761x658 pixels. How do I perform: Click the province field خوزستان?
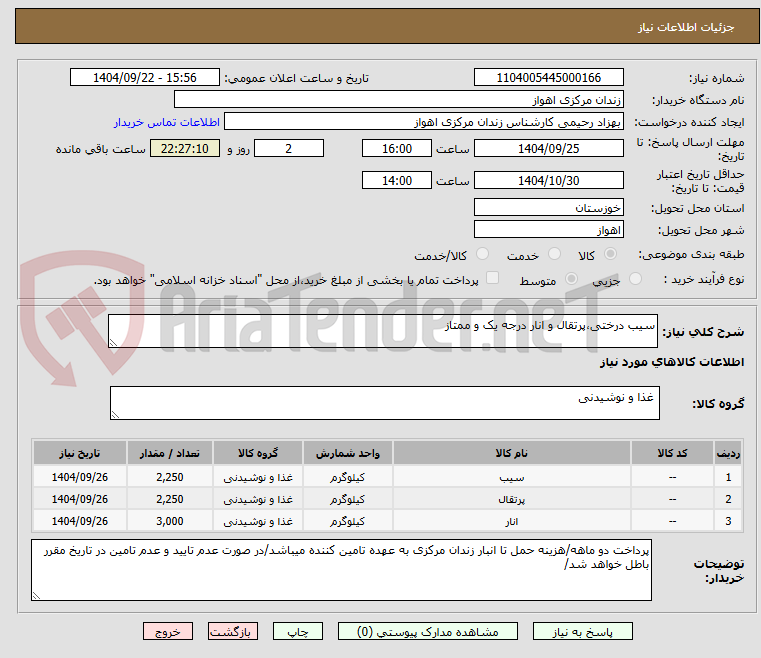[548, 208]
